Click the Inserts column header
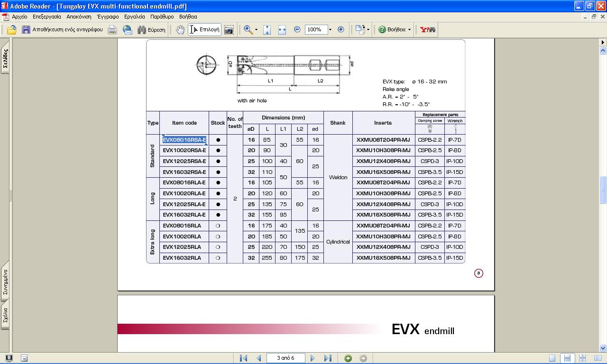 [383, 123]
